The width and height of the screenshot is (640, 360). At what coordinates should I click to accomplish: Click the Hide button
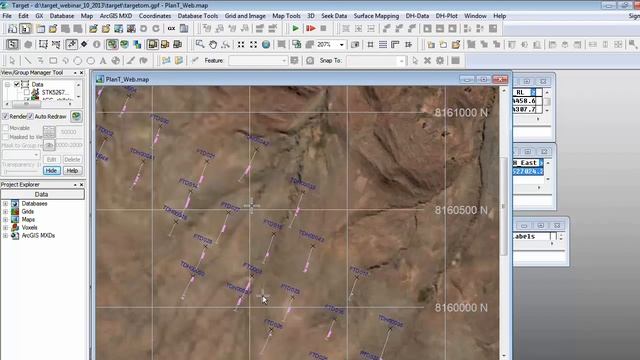click(x=51, y=171)
